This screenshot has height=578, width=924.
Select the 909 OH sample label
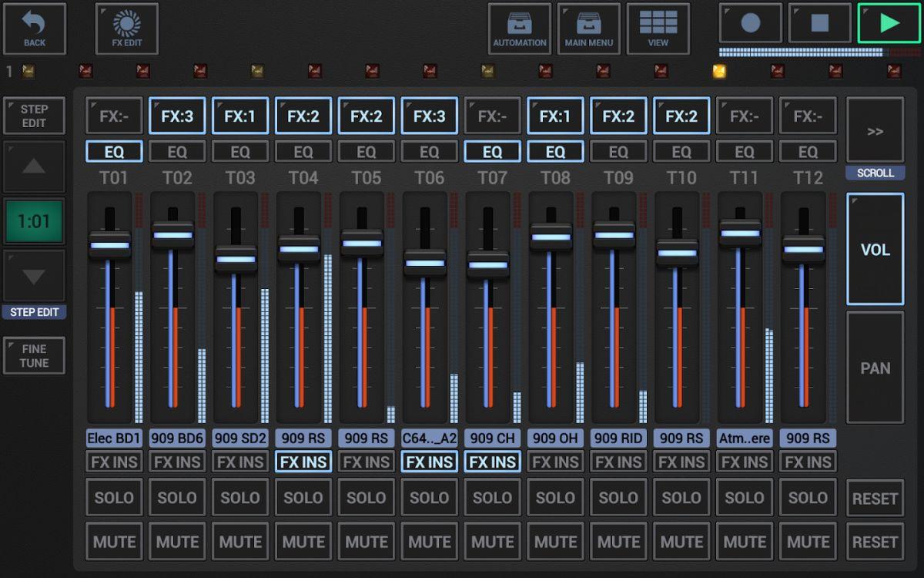click(x=556, y=438)
